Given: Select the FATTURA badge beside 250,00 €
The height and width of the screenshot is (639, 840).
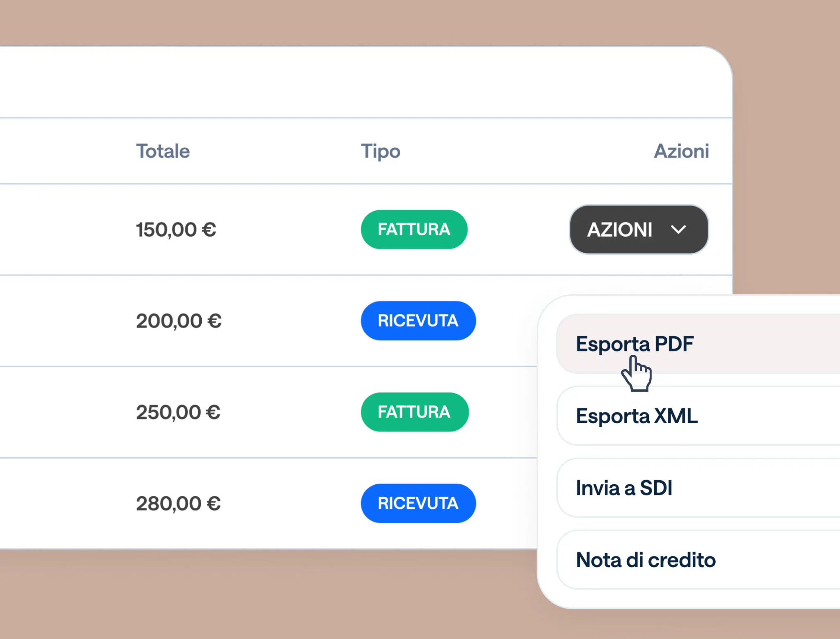Looking at the screenshot, I should pos(415,412).
